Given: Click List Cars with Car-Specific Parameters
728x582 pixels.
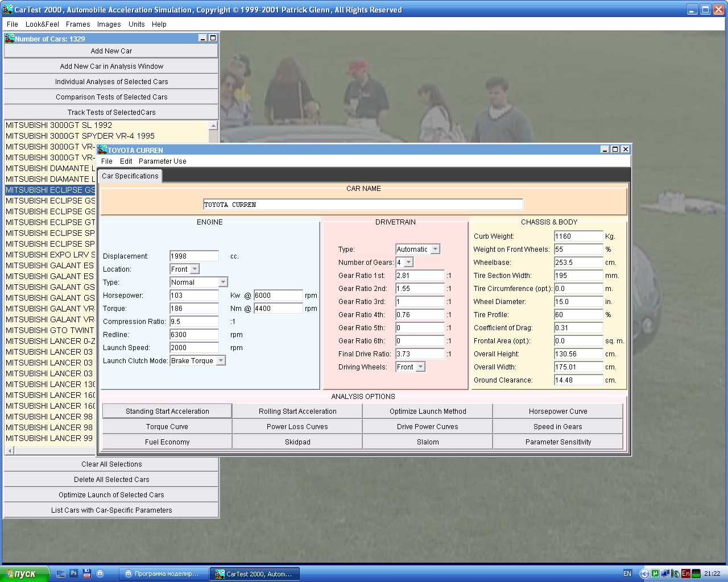Looking at the screenshot, I should pos(111,510).
